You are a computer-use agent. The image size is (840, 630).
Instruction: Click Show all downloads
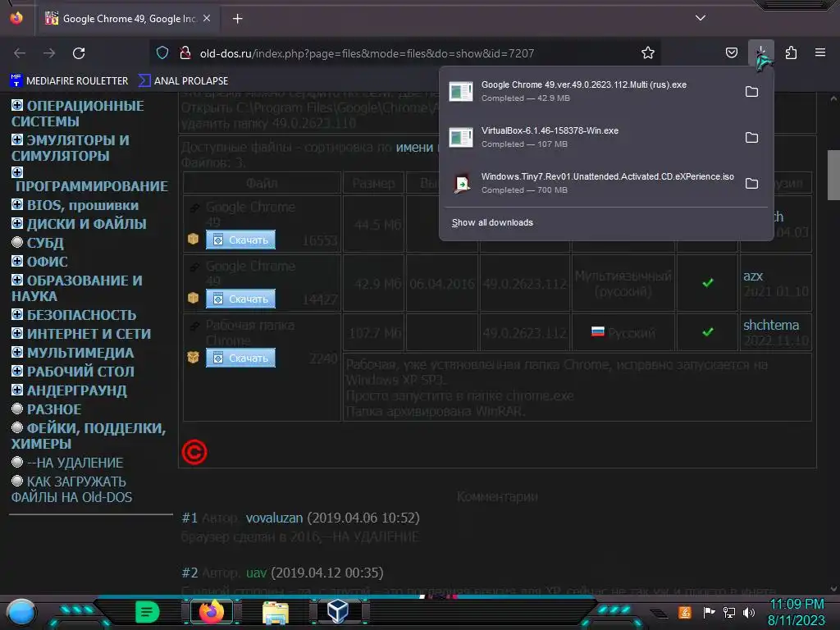492,222
